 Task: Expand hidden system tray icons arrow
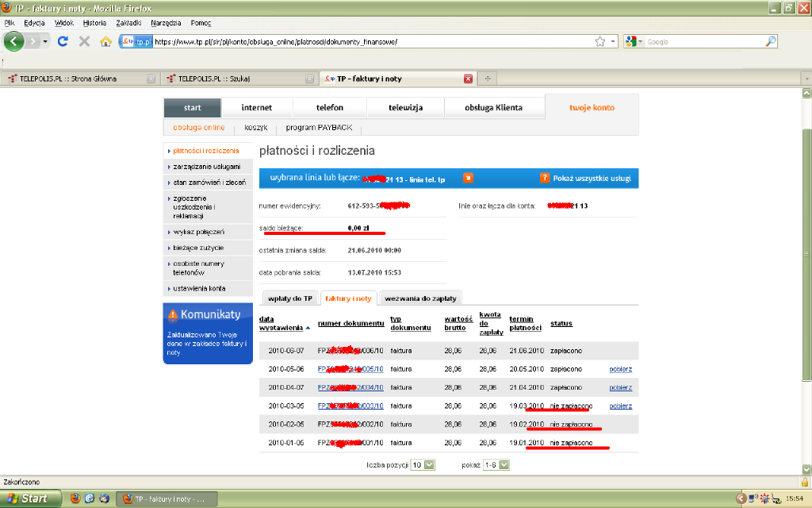[741, 498]
